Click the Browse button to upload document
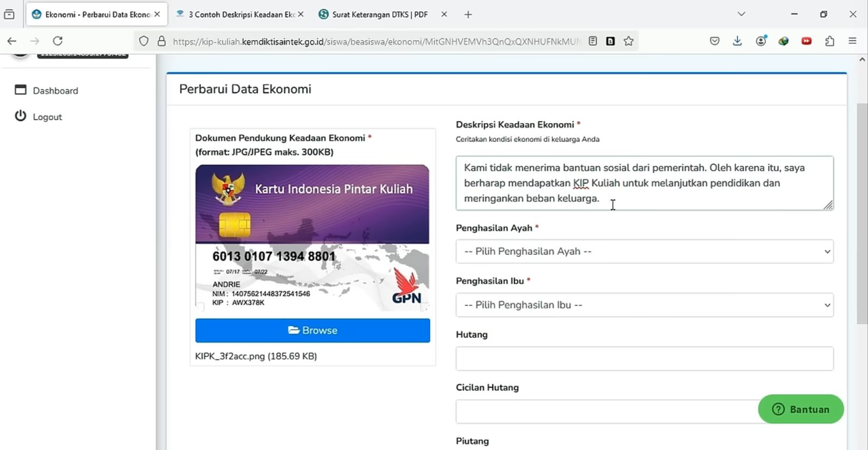868x450 pixels. coord(312,331)
